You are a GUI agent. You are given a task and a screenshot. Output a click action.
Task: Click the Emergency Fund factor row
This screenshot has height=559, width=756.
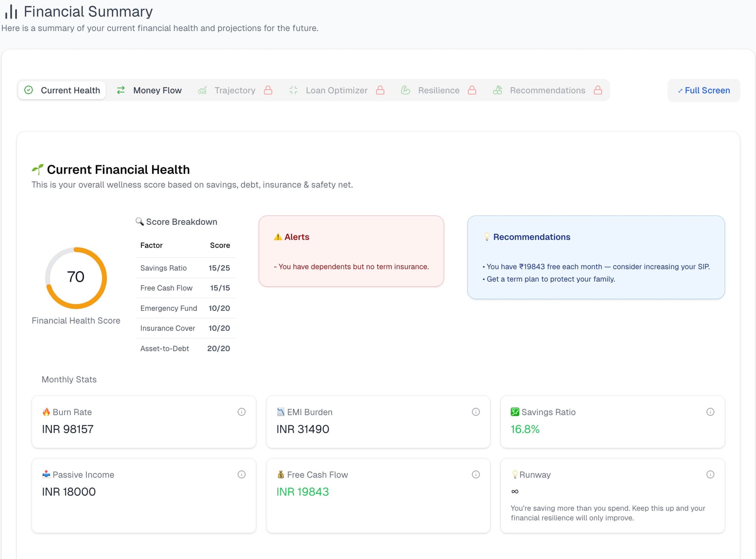(185, 308)
